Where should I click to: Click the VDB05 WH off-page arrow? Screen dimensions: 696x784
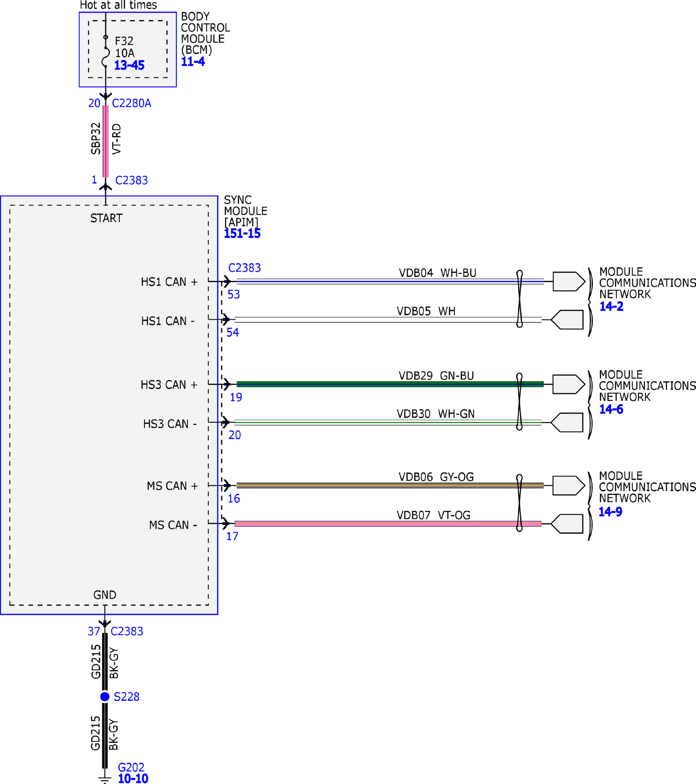tap(567, 320)
